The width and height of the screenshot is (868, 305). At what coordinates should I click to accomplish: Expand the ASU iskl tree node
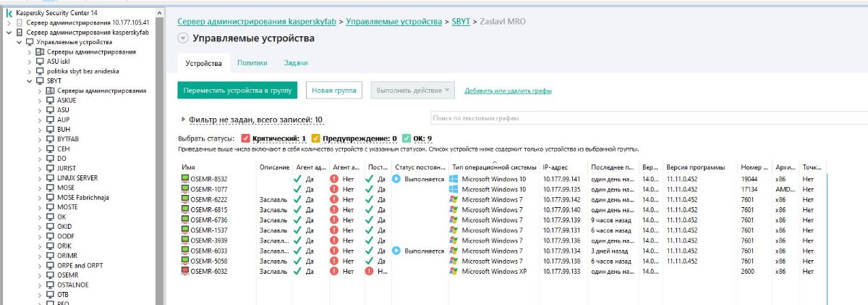[x=30, y=62]
